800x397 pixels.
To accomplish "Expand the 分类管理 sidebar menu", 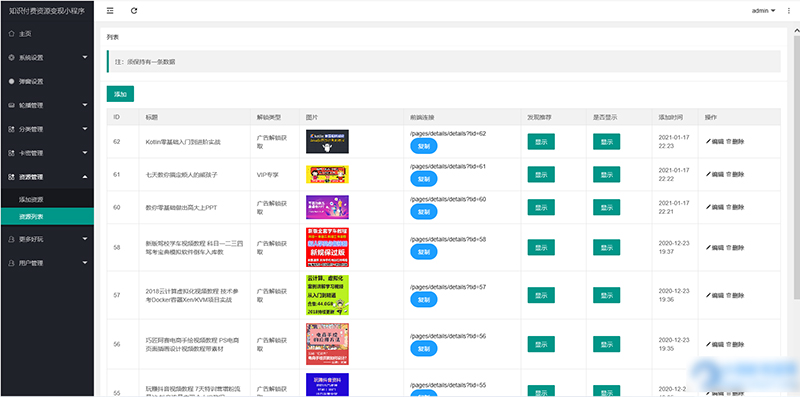I will pos(47,129).
